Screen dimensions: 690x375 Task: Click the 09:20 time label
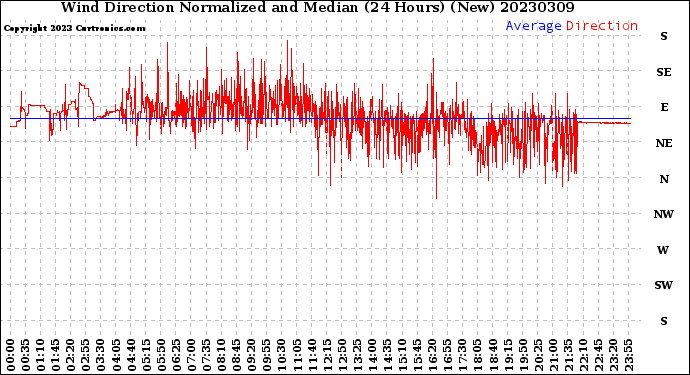[252, 356]
